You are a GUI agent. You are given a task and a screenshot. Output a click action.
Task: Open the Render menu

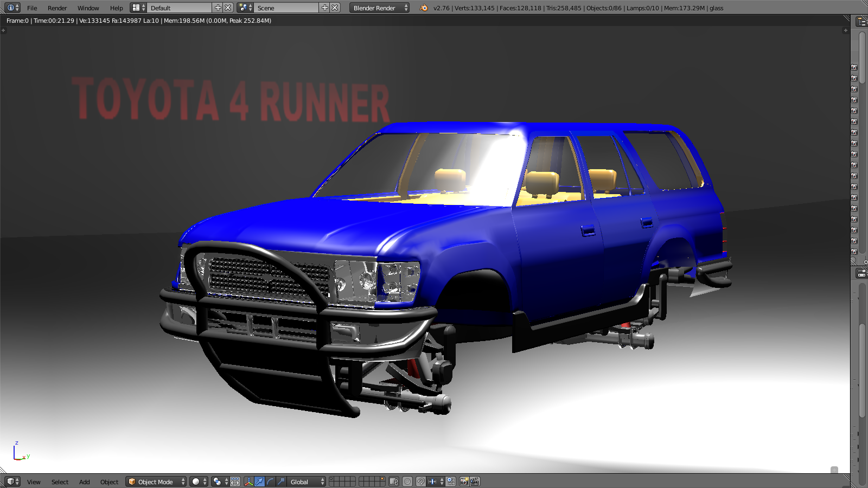click(x=57, y=8)
